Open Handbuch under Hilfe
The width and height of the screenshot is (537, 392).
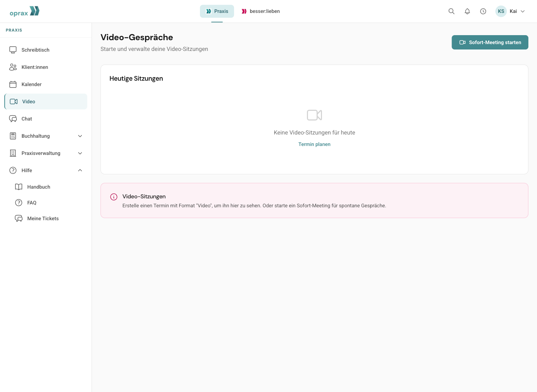pyautogui.click(x=48, y=187)
